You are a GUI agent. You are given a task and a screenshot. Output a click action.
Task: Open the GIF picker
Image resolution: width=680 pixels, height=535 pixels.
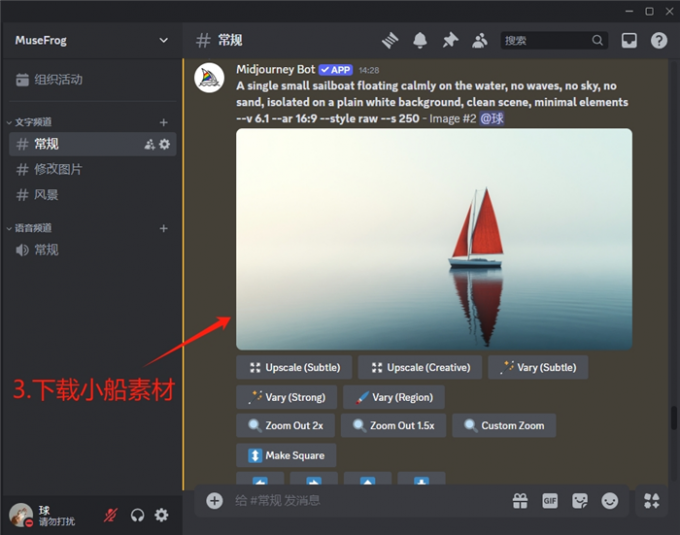(x=550, y=501)
